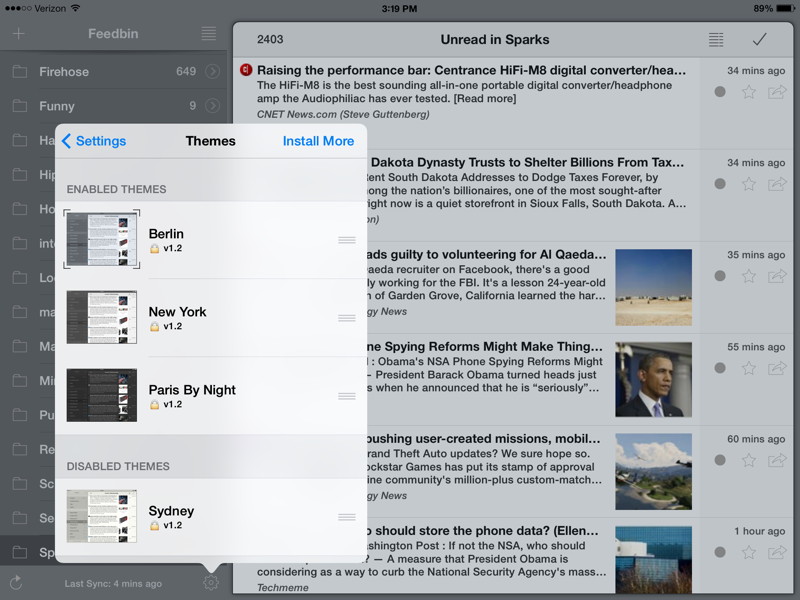Star the Spying Reforms article
This screenshot has height=600, width=800.
pos(748,368)
